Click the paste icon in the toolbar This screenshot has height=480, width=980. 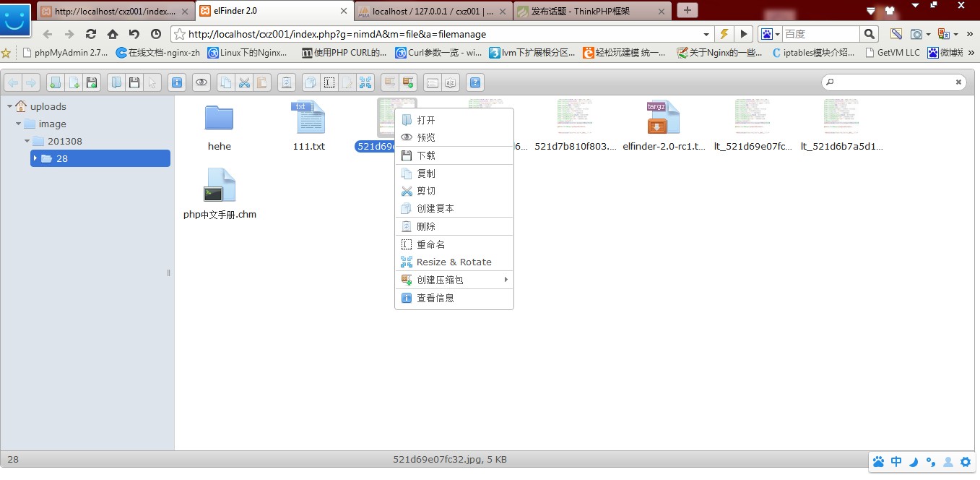263,82
